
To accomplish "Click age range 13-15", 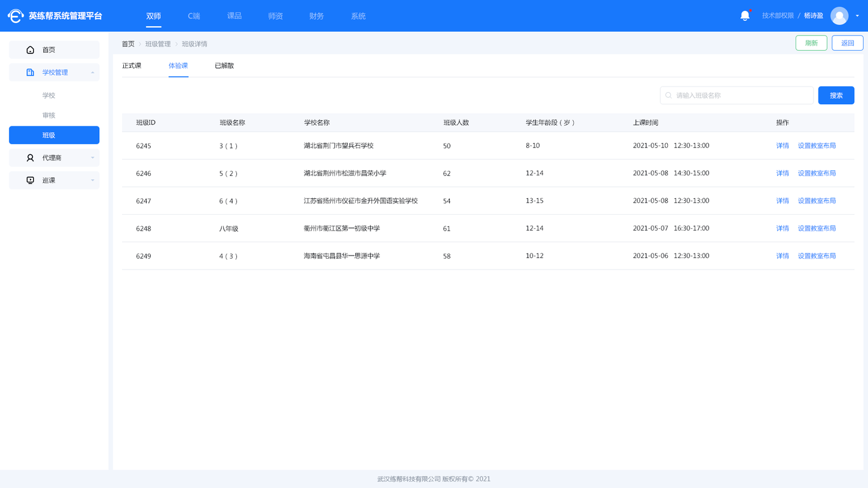I will coord(534,201).
